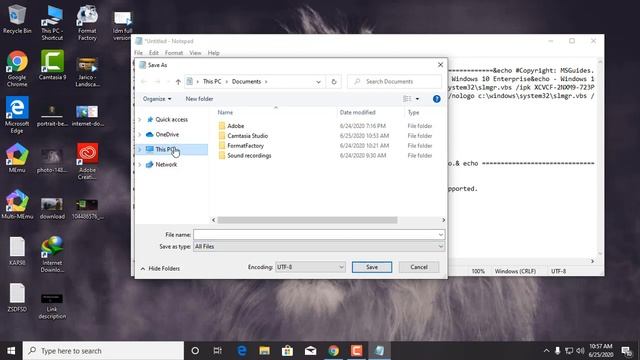Collapse with Hide Folders
The height and width of the screenshot is (360, 640).
click(x=160, y=269)
